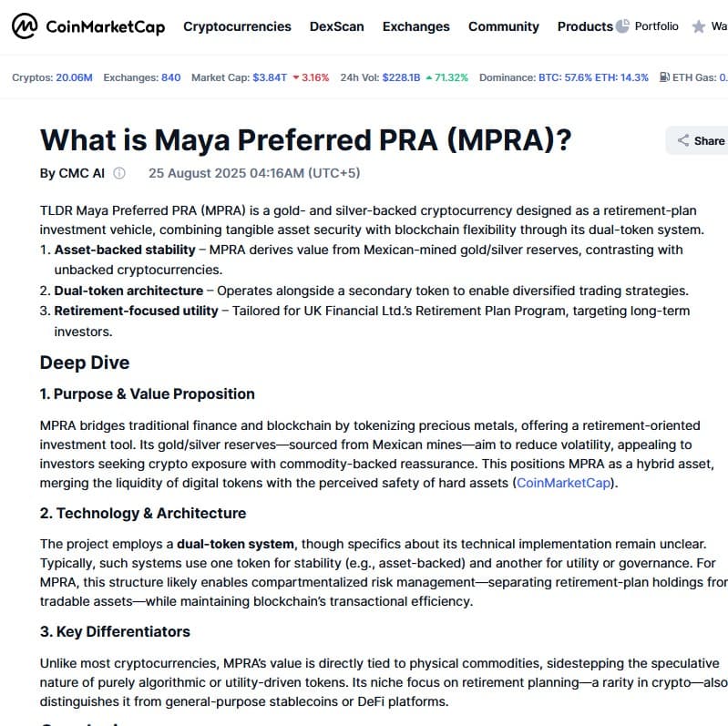Open the DexScan menu
728x726 pixels.
click(336, 26)
